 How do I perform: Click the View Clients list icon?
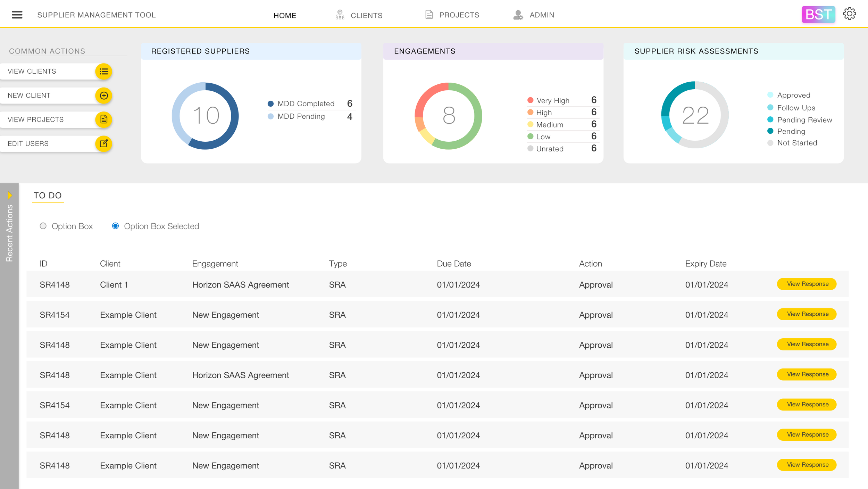tap(103, 72)
